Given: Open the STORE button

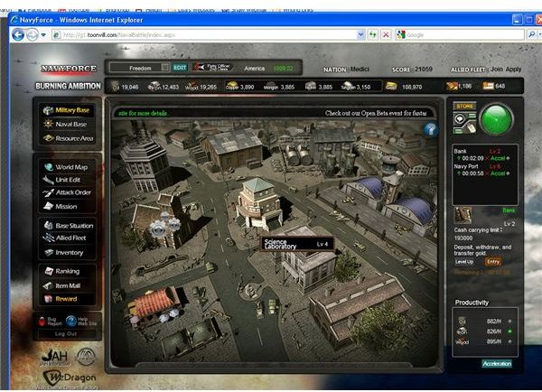Looking at the screenshot, I should click(x=464, y=106).
